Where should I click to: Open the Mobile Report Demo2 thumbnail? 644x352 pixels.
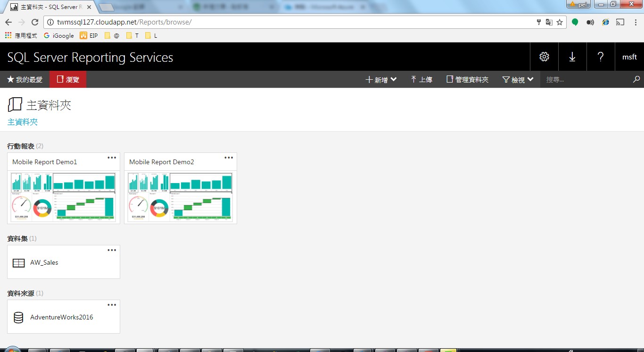click(x=181, y=197)
